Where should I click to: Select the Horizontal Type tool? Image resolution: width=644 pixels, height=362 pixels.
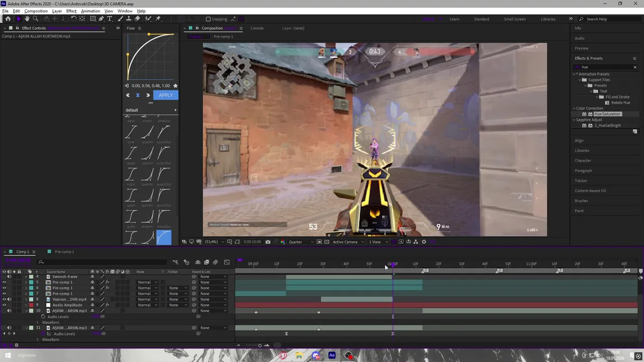click(110, 19)
